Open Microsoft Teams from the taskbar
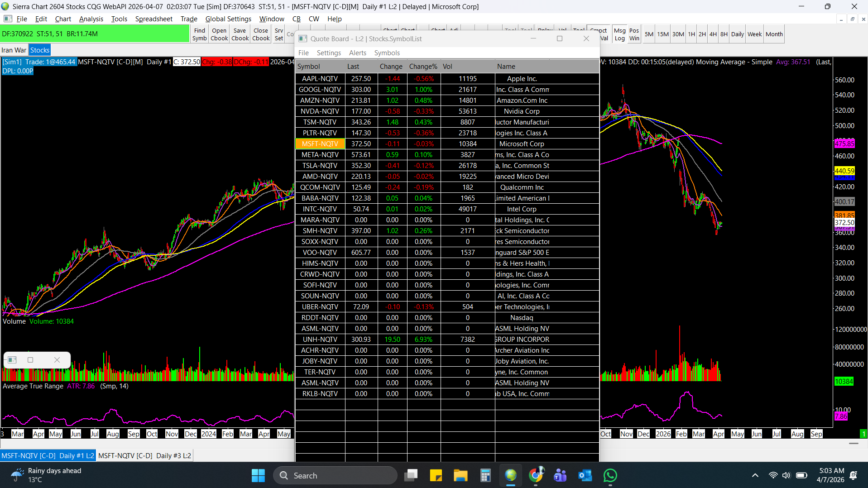 coord(561,475)
